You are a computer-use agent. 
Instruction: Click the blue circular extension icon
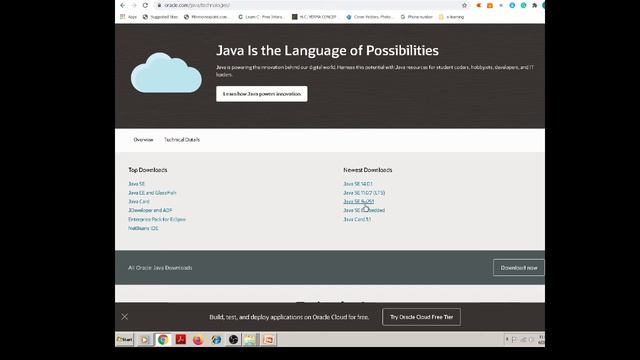pos(512,5)
